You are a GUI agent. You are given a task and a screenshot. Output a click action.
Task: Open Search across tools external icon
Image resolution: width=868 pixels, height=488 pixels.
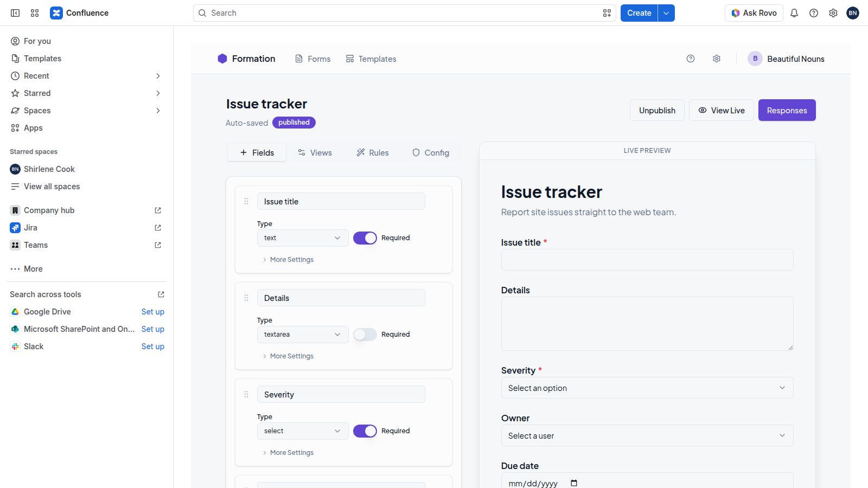click(161, 294)
